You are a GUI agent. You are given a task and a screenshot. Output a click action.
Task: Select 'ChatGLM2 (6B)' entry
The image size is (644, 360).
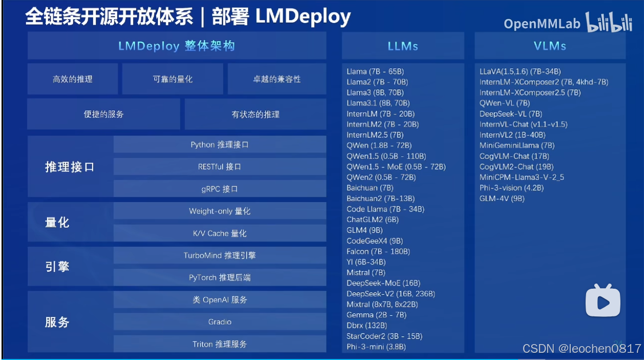click(x=372, y=219)
